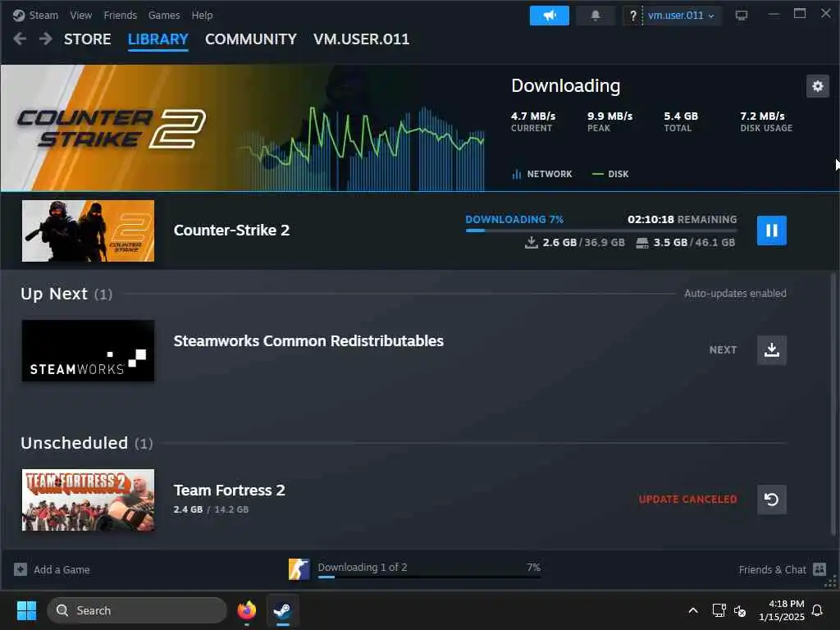Click the help question mark icon
This screenshot has width=840, height=630.
(632, 16)
